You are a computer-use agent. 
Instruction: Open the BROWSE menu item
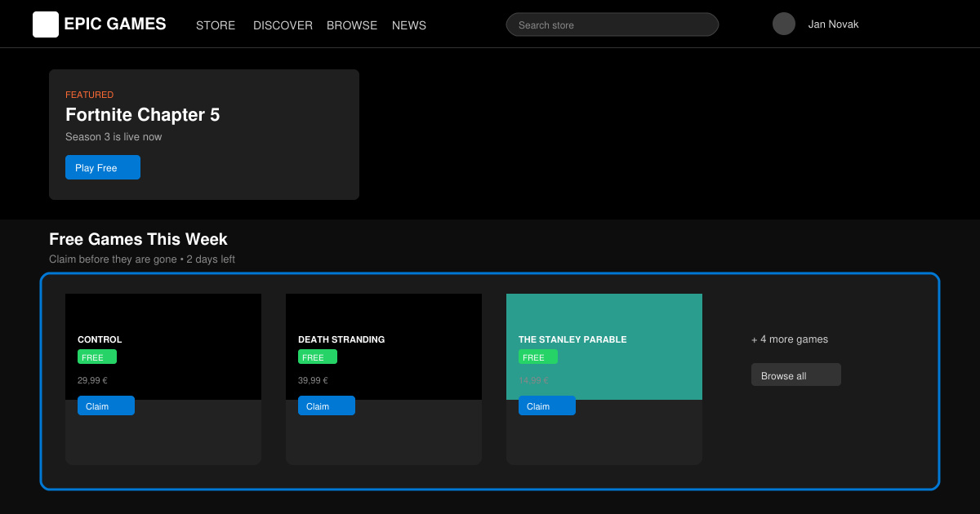click(x=352, y=25)
